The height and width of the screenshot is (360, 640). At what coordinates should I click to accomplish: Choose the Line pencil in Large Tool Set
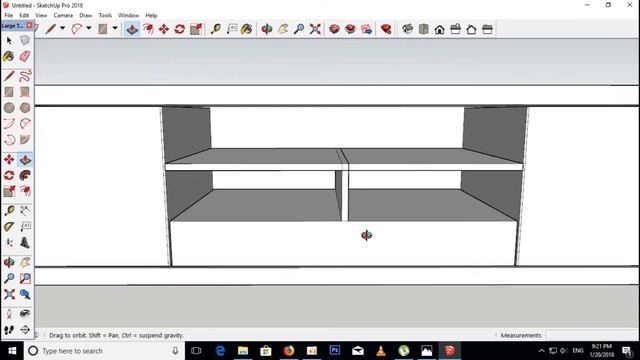(x=9, y=76)
